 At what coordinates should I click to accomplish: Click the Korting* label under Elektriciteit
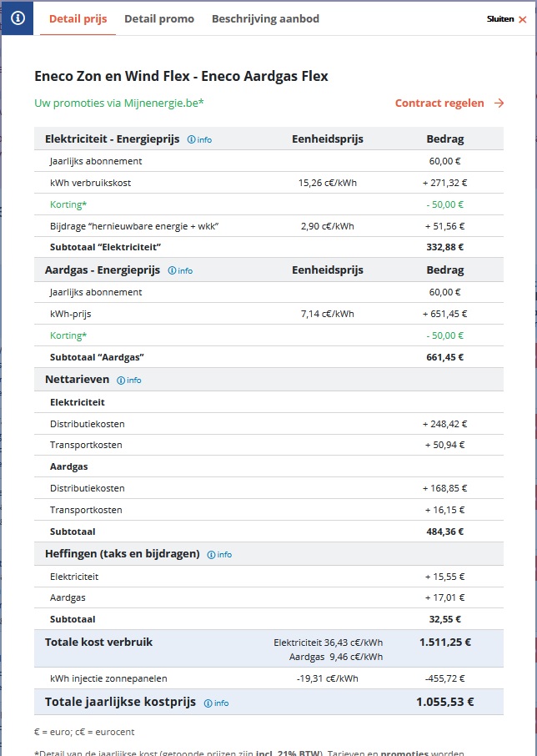click(x=68, y=204)
